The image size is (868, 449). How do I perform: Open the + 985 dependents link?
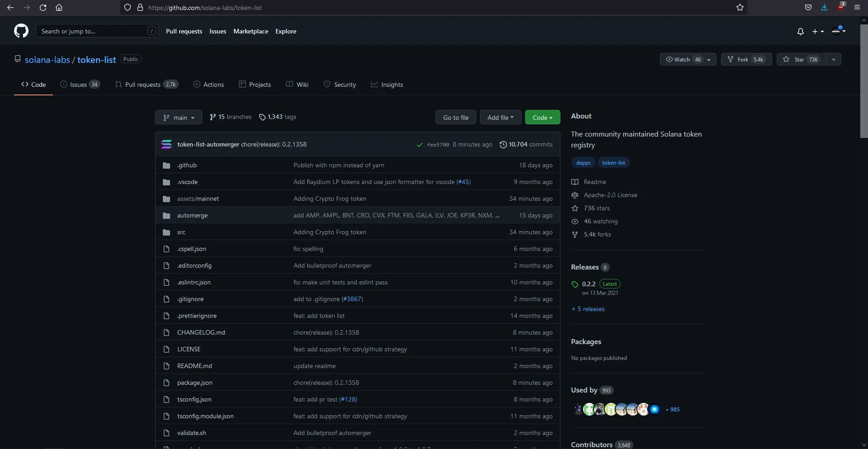click(672, 410)
